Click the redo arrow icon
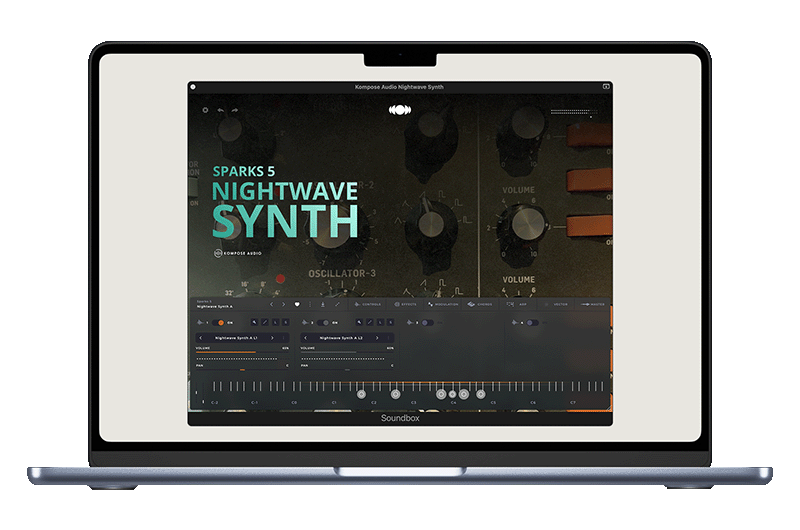Viewport: 800px width, 530px height. pyautogui.click(x=235, y=110)
